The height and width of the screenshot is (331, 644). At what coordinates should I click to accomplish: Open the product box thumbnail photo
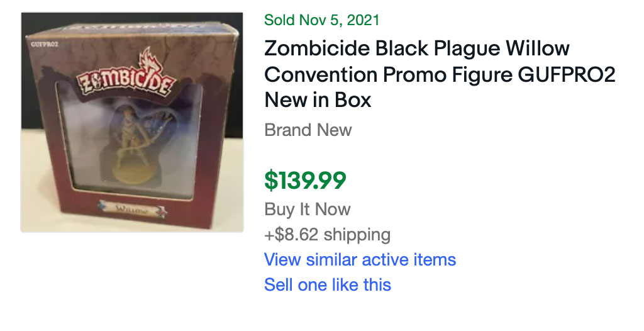pos(132,122)
